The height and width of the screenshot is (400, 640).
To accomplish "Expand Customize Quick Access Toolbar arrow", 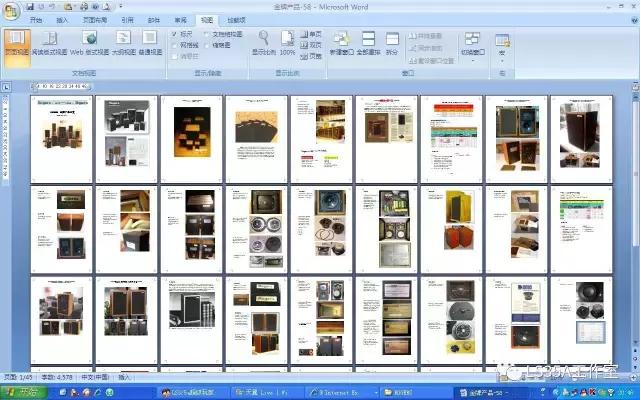I will pyautogui.click(x=121, y=7).
